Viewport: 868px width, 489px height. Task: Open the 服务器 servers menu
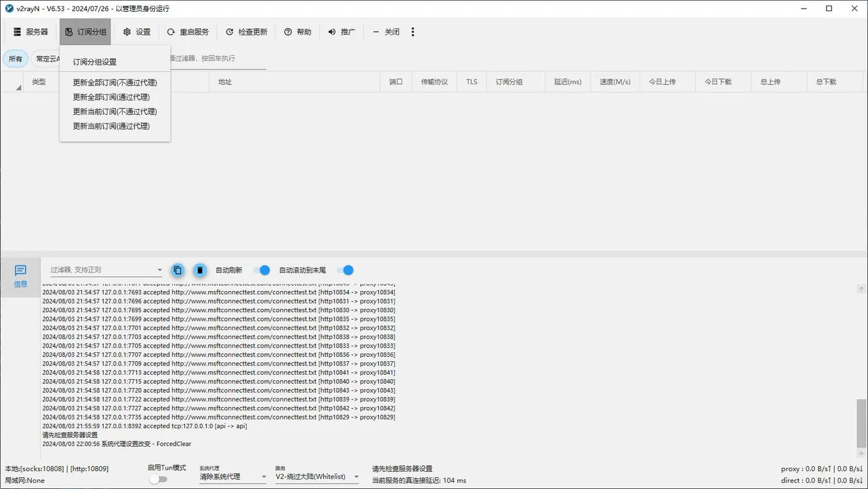point(30,32)
